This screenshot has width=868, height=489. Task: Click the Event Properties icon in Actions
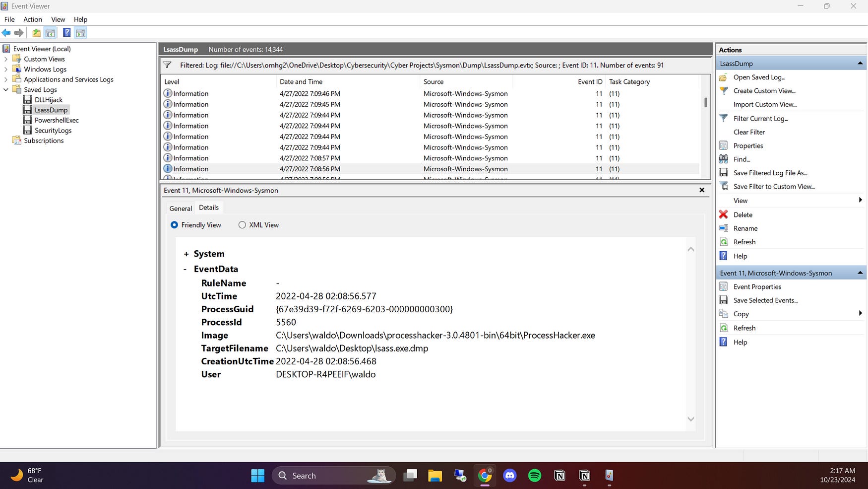click(724, 286)
